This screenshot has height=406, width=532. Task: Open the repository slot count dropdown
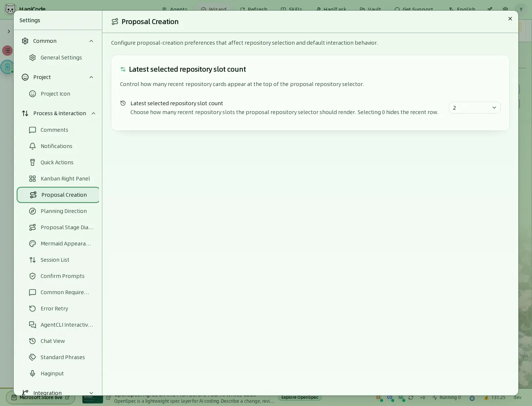coord(475,108)
